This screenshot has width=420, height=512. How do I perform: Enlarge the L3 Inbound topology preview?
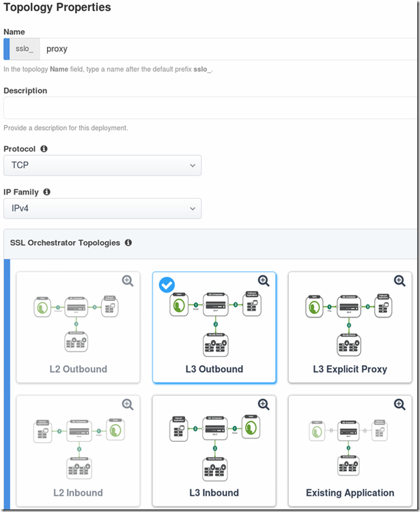point(264,404)
